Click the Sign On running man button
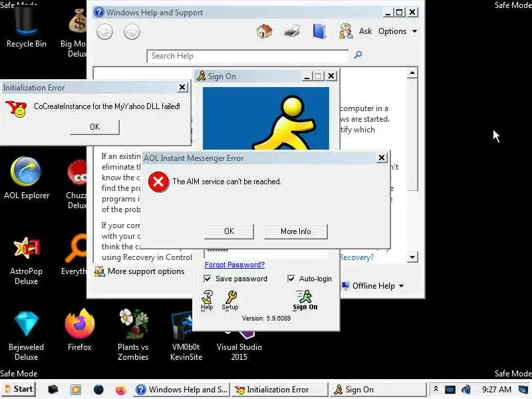Screen dimensions: 532x399 (x=305, y=301)
